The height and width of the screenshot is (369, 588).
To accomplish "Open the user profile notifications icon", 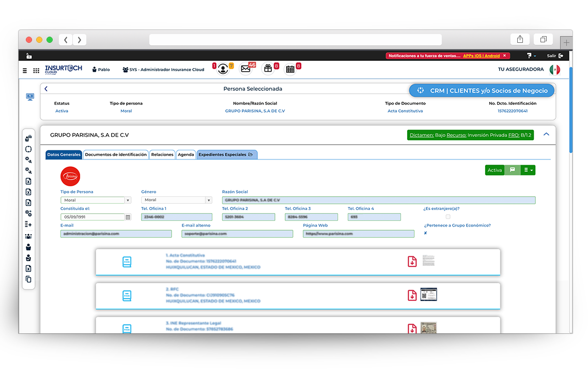I will click(223, 69).
